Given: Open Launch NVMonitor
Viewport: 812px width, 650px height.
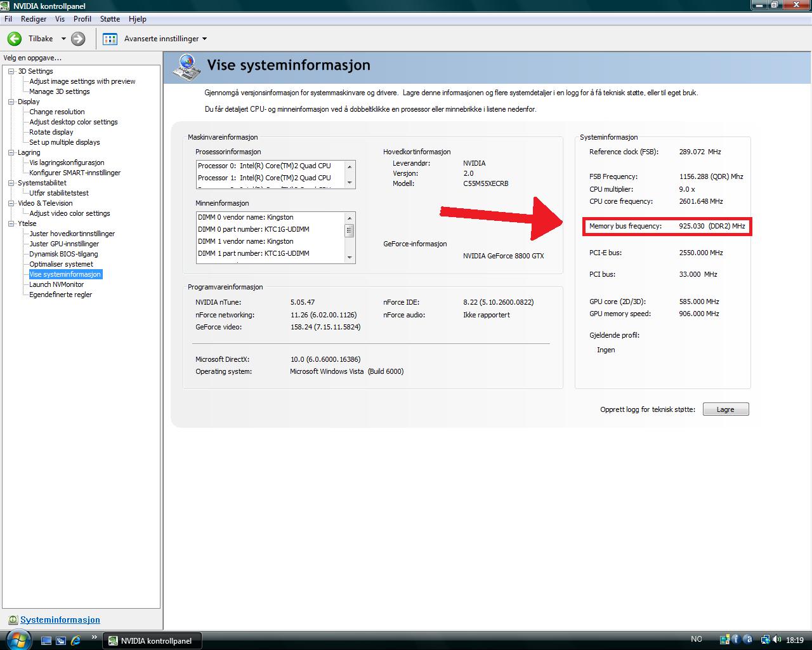Looking at the screenshot, I should (x=56, y=284).
